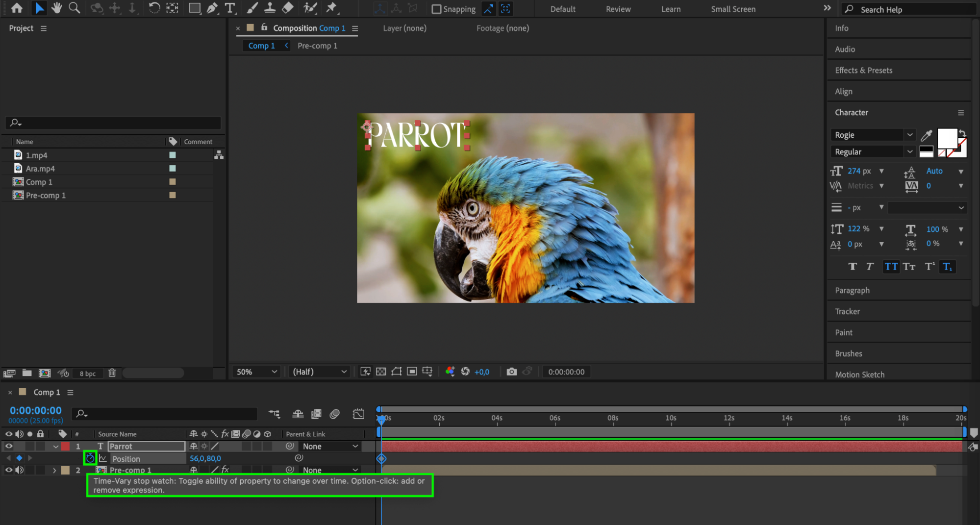Click the Position stopwatch icon
Screen dimensions: 980x525
coord(90,458)
